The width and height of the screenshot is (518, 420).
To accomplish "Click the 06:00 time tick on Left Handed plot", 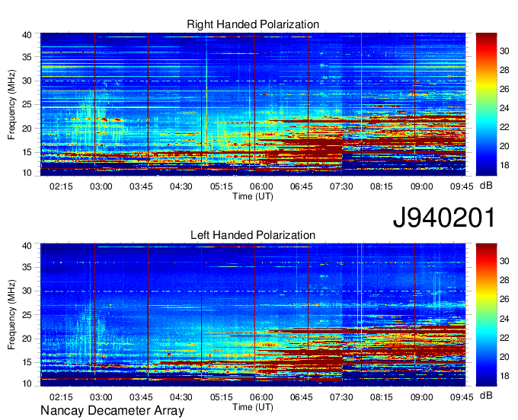I will click(261, 397).
